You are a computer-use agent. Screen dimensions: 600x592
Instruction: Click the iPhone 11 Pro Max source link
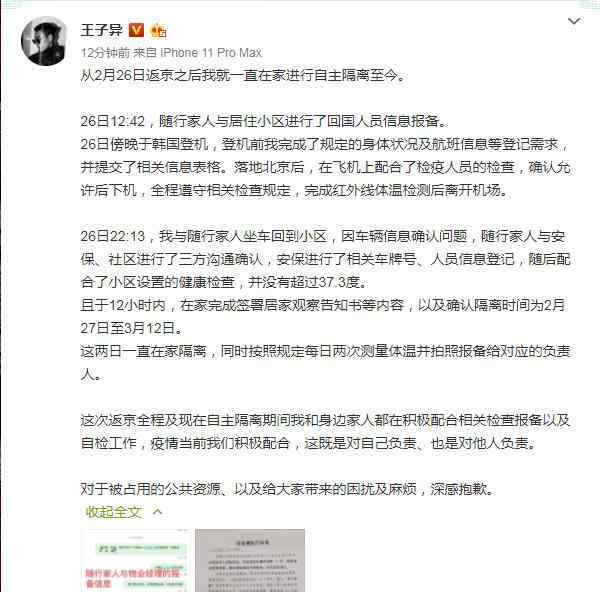211,52
